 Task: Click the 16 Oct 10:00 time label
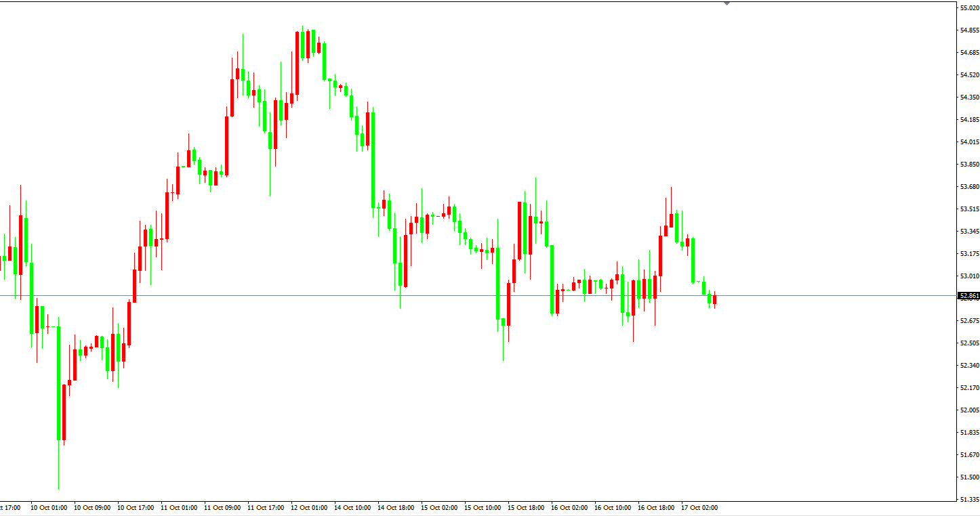(612, 507)
